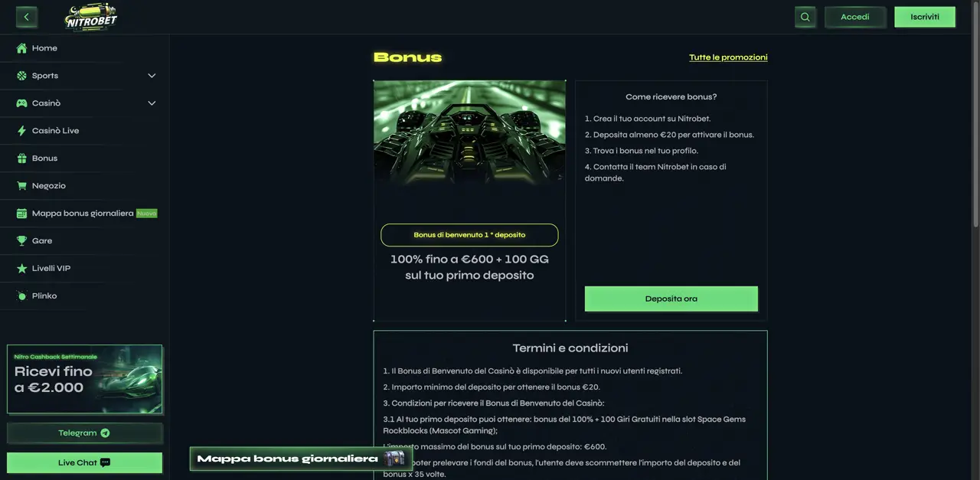
Task: Click the Telegram paper plane icon
Action: (105, 433)
